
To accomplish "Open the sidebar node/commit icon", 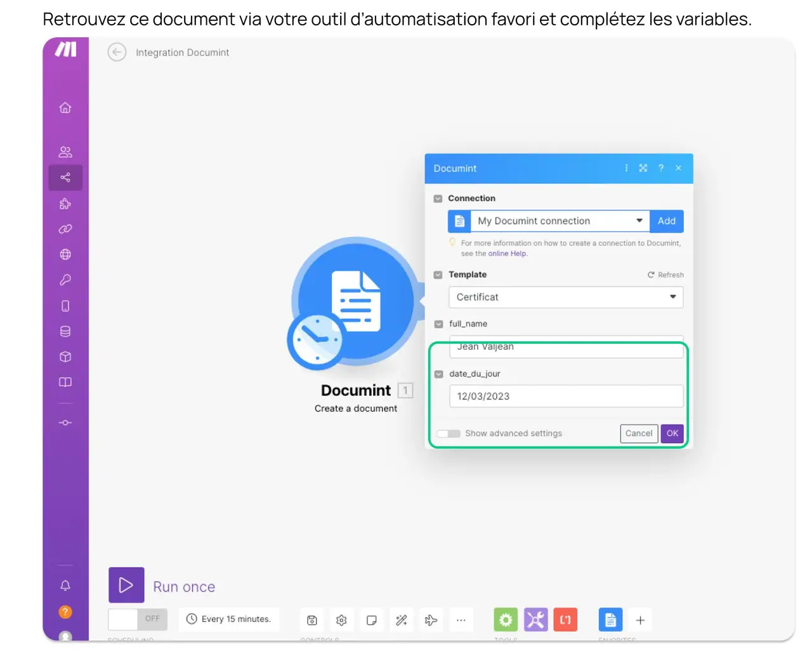I will click(x=65, y=422).
